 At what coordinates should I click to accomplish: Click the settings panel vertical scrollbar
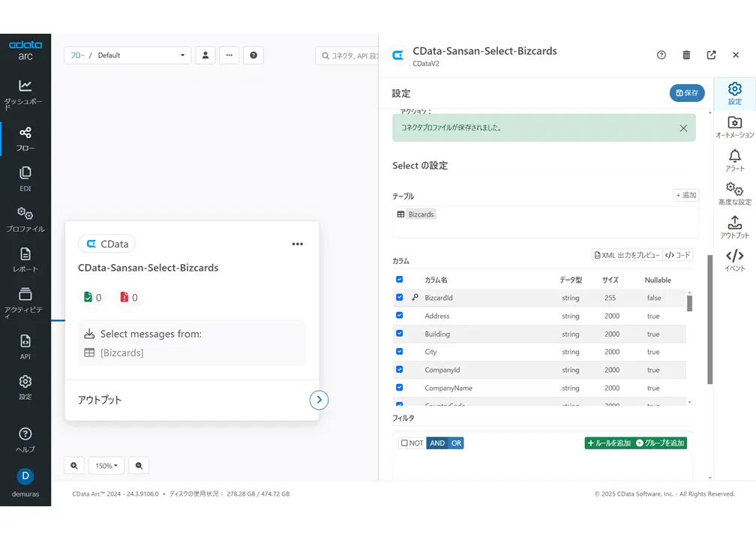(x=709, y=319)
